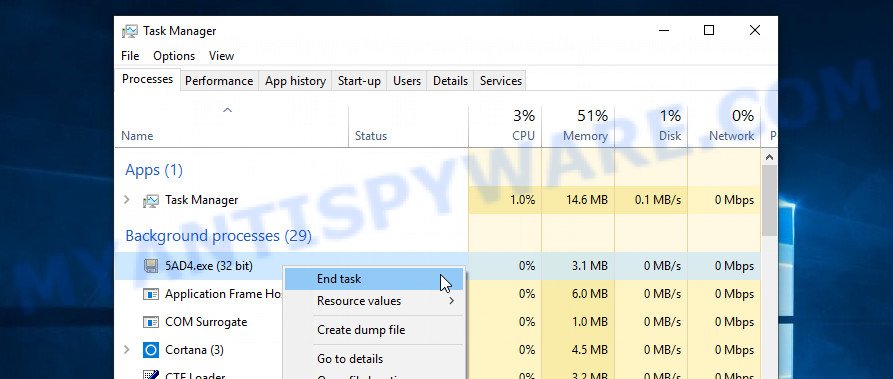This screenshot has height=379, width=893.
Task: Open the File menu
Action: (130, 56)
